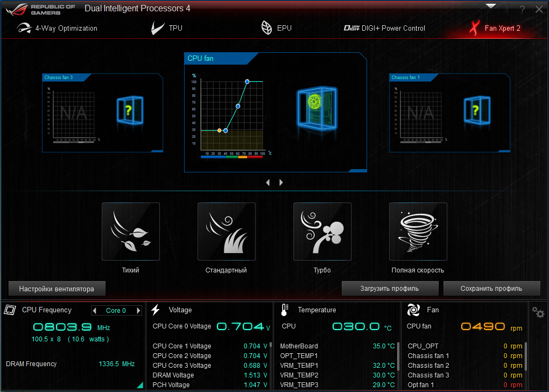Click the MotherBoard temperature row
The image size is (549, 392).
tap(337, 346)
